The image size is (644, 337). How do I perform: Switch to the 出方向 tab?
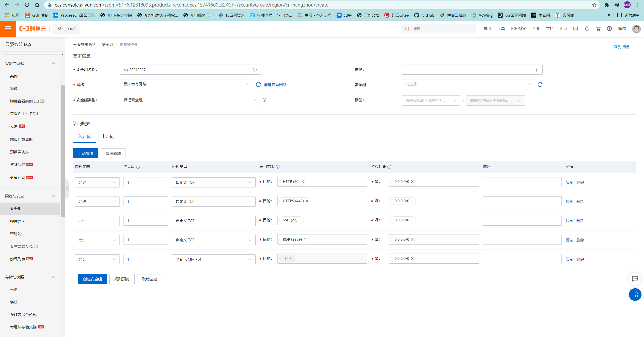pyautogui.click(x=108, y=136)
